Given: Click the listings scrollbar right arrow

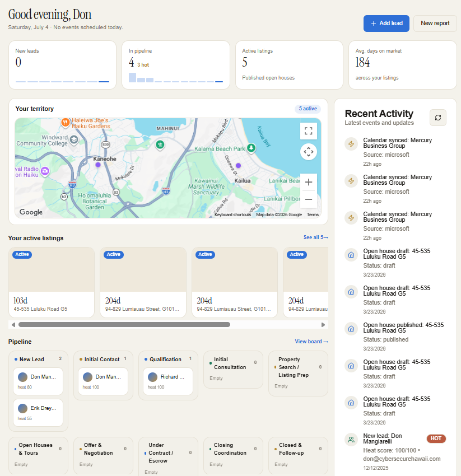Looking at the screenshot, I should click(x=323, y=325).
